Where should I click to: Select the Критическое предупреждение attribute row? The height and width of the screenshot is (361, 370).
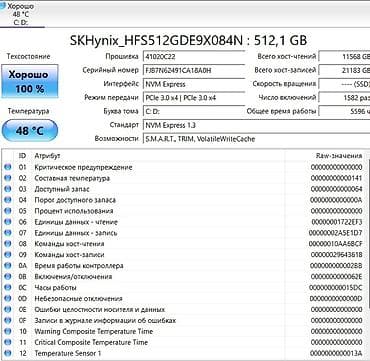coord(183,167)
